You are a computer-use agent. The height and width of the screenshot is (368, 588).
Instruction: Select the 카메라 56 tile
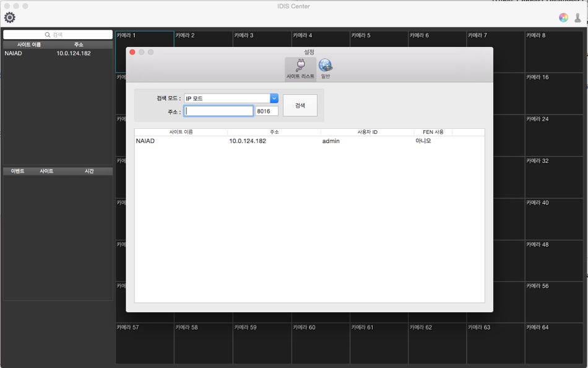pos(554,302)
